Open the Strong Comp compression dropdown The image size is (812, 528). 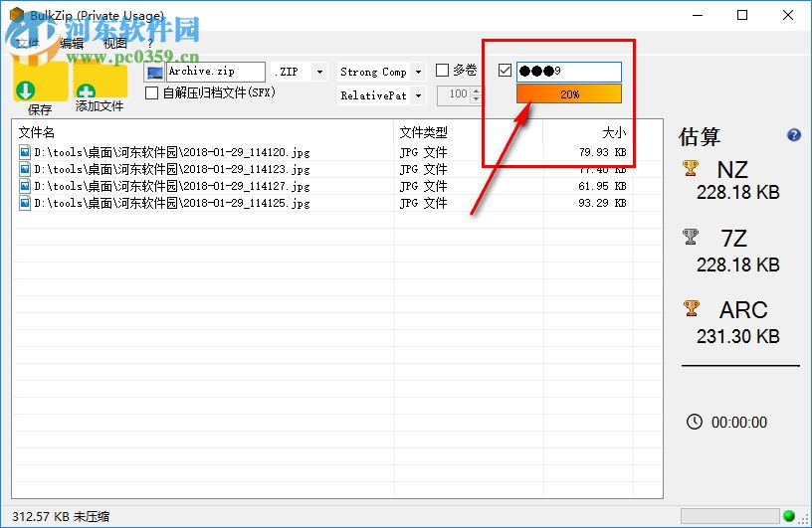point(418,72)
